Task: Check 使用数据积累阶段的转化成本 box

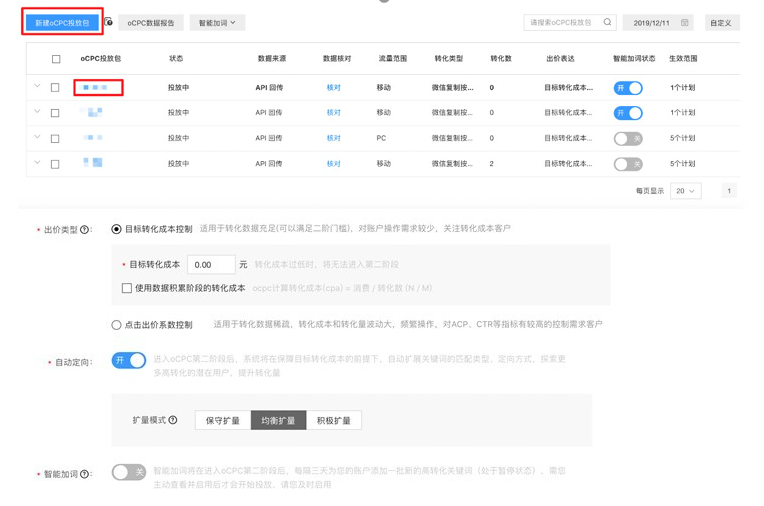Action: coord(127,288)
